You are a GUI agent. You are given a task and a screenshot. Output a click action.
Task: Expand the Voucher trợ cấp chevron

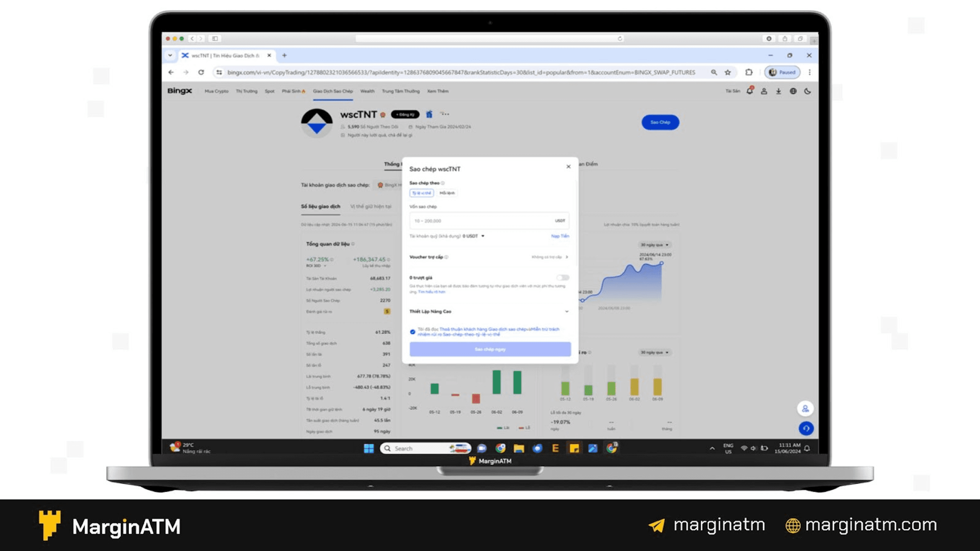[567, 257]
